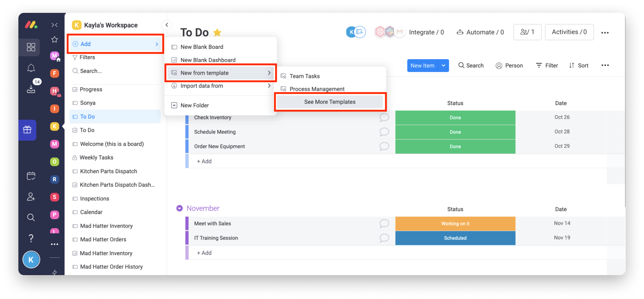The width and height of the screenshot is (644, 299).
Task: Change Check Inventory Done status
Action: [x=455, y=118]
